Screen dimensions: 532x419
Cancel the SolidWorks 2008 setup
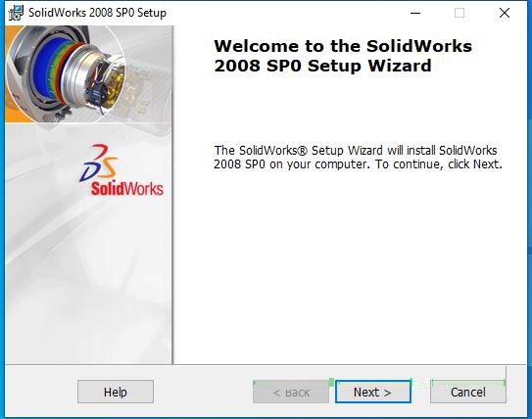click(x=468, y=392)
